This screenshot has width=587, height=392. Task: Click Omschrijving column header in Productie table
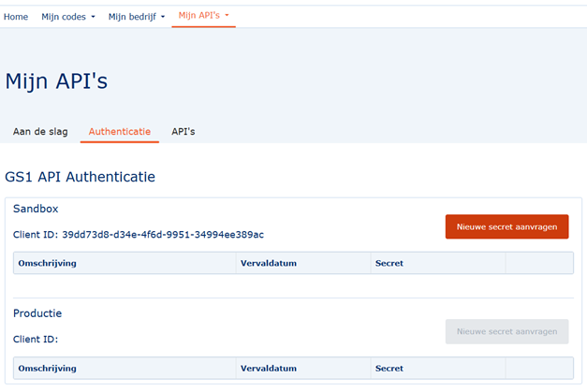point(47,369)
